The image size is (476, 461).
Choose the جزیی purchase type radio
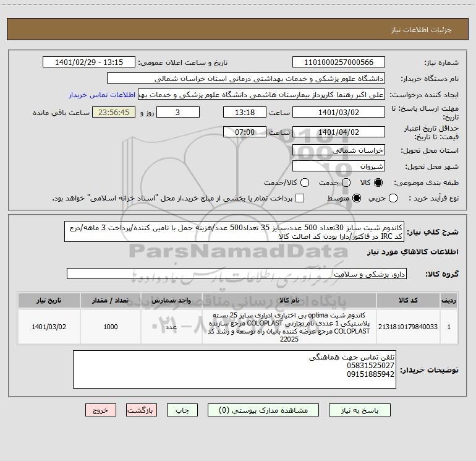coord(393,198)
